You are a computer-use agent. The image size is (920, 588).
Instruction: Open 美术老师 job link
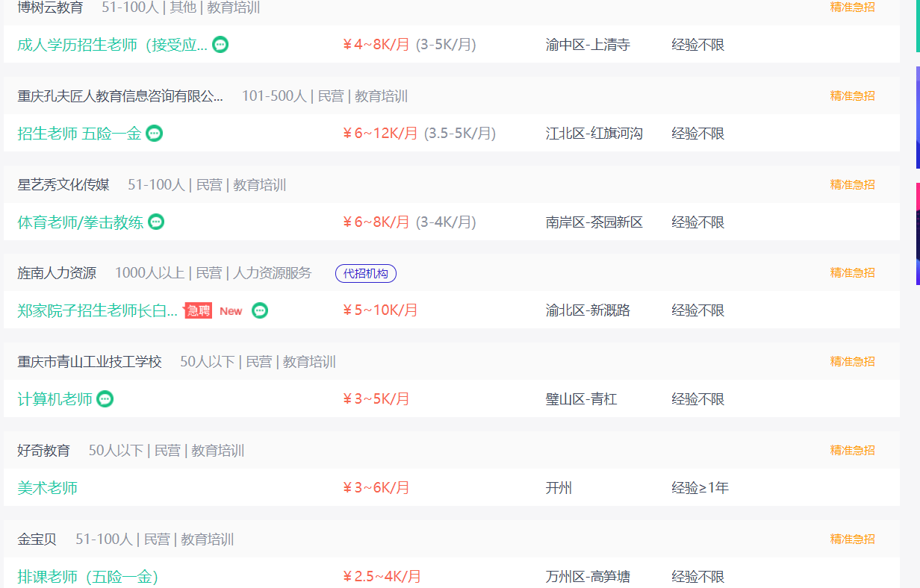48,488
